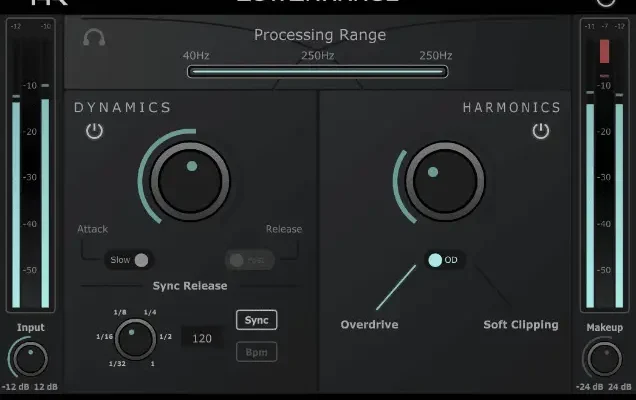The height and width of the screenshot is (400, 636).
Task: Reset the red clip indicator on output meter
Action: 604,52
